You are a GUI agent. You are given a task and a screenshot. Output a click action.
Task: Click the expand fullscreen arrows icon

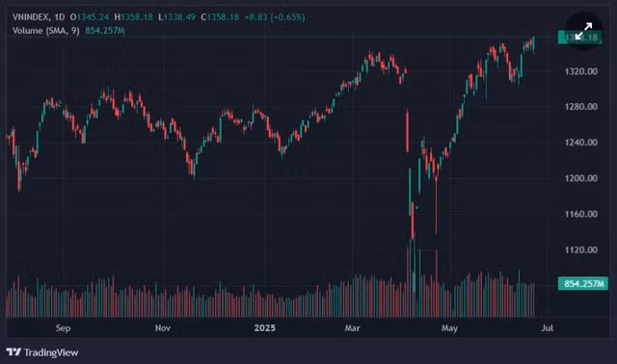click(583, 32)
